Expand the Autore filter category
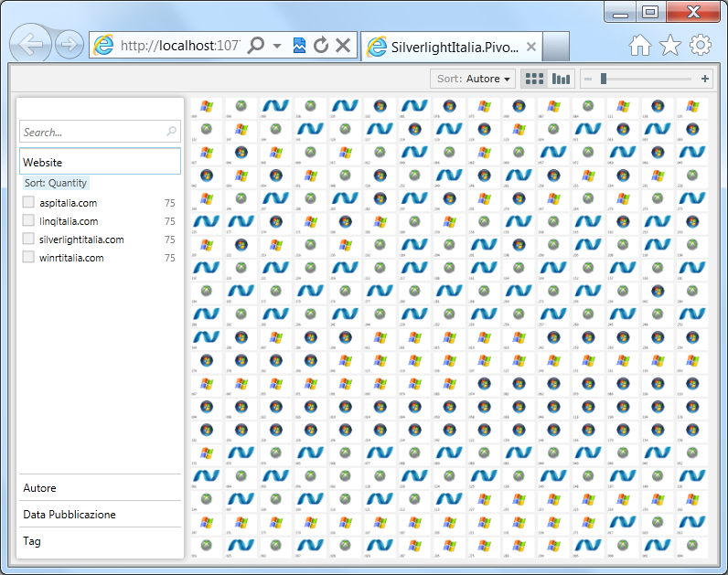Viewport: 728px width, 575px height. coord(100,488)
